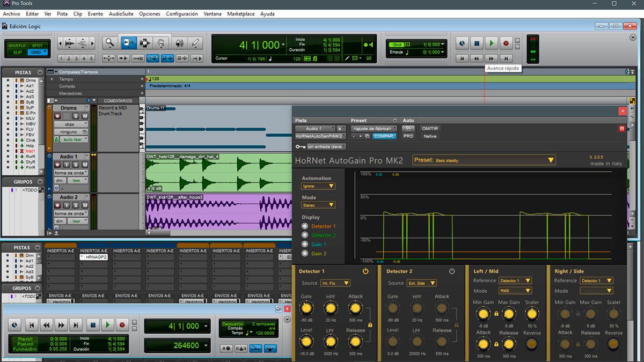This screenshot has height=362, width=644.
Task: Solo the Drums track
Action: tap(76, 116)
